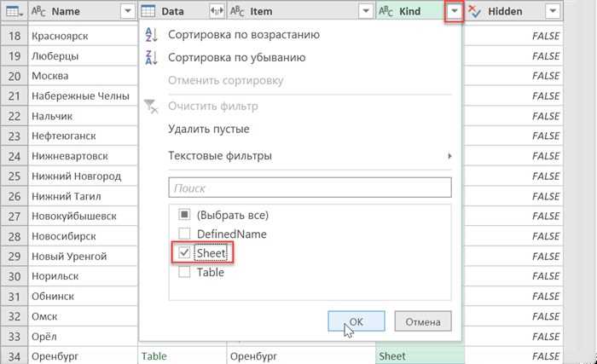
Task: Select Удалить пустые menu option
Action: 209,129
